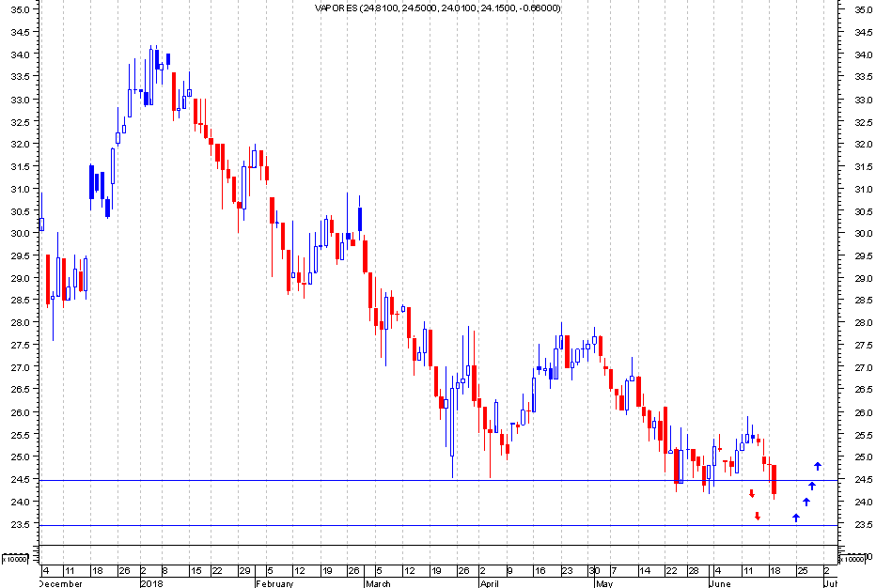
Task: Select the May month label
Action: point(604,583)
